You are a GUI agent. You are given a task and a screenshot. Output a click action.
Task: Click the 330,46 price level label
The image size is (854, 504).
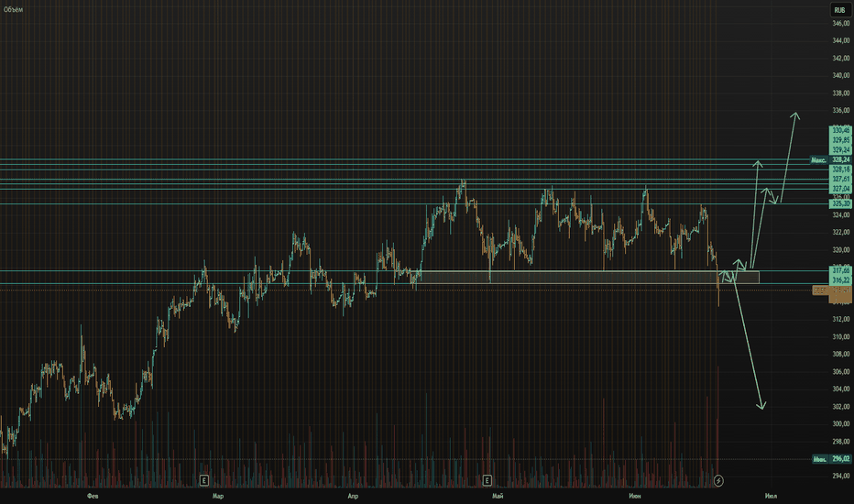click(840, 130)
